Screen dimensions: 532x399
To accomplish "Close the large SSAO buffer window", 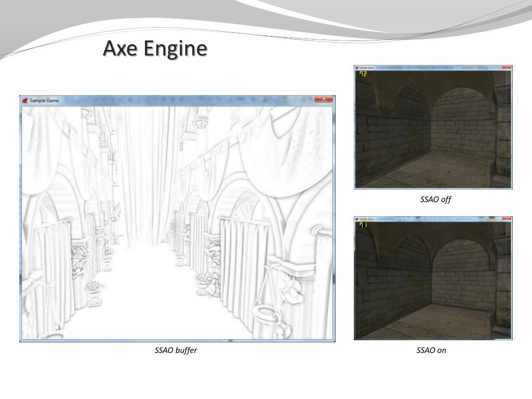I will click(x=324, y=99).
